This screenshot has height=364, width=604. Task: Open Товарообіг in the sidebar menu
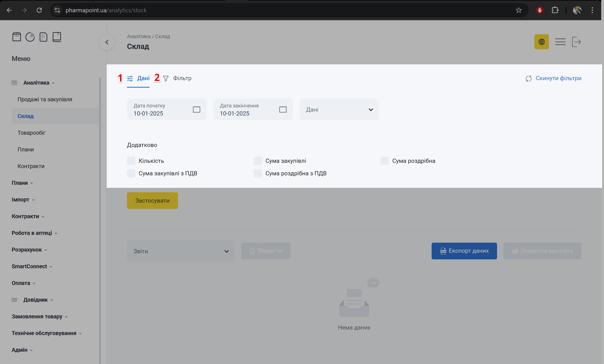[x=31, y=133]
